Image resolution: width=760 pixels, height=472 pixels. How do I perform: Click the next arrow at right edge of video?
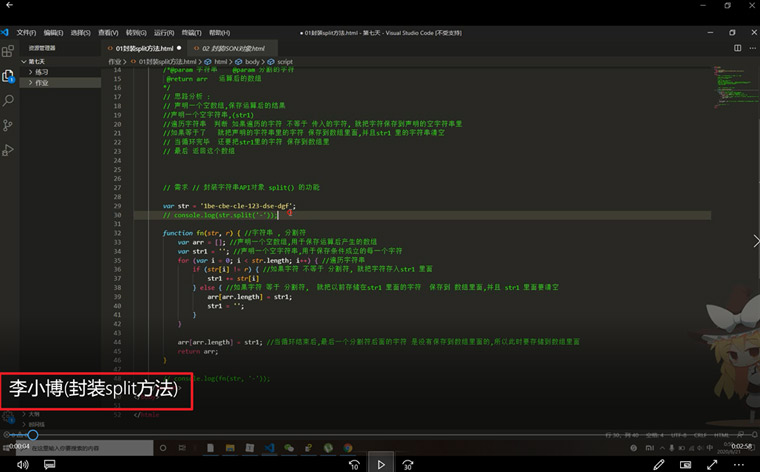pos(756,241)
